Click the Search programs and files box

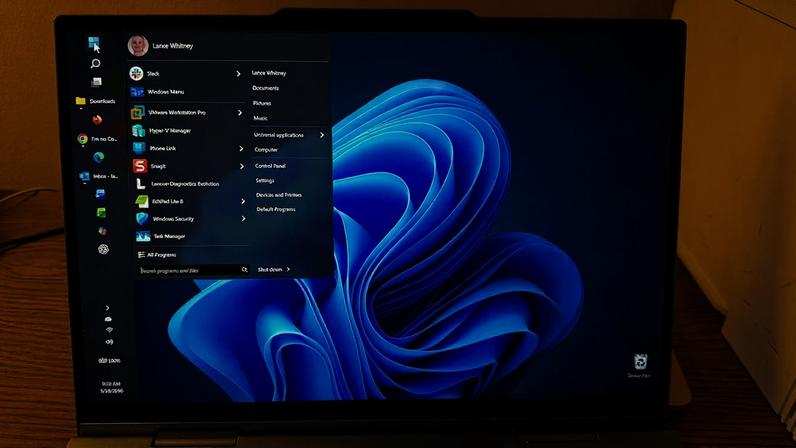tap(193, 270)
